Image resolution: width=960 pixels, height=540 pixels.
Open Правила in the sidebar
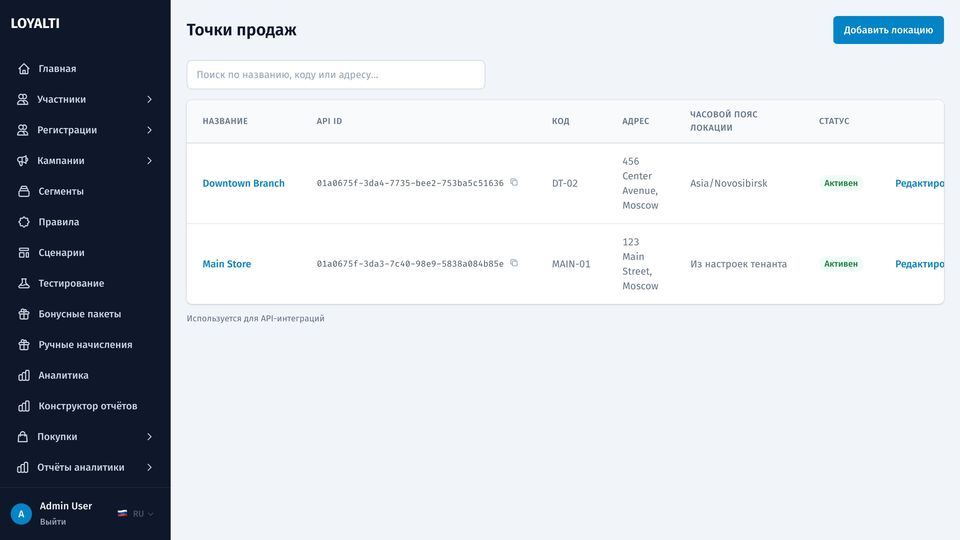pyautogui.click(x=85, y=222)
